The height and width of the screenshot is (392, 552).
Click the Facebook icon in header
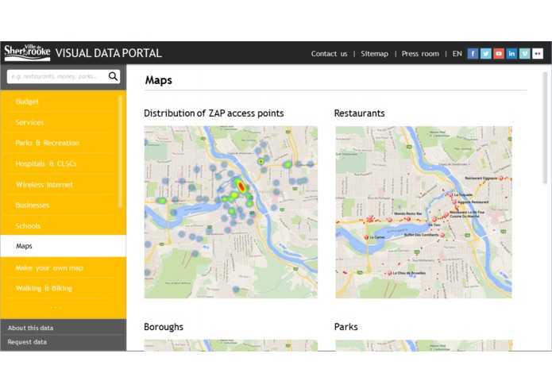(x=473, y=54)
